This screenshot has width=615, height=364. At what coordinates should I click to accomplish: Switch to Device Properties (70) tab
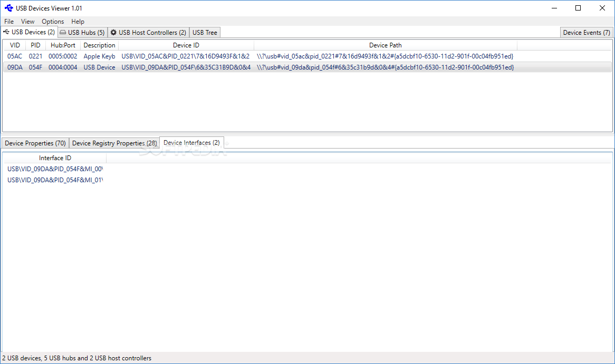tap(35, 143)
